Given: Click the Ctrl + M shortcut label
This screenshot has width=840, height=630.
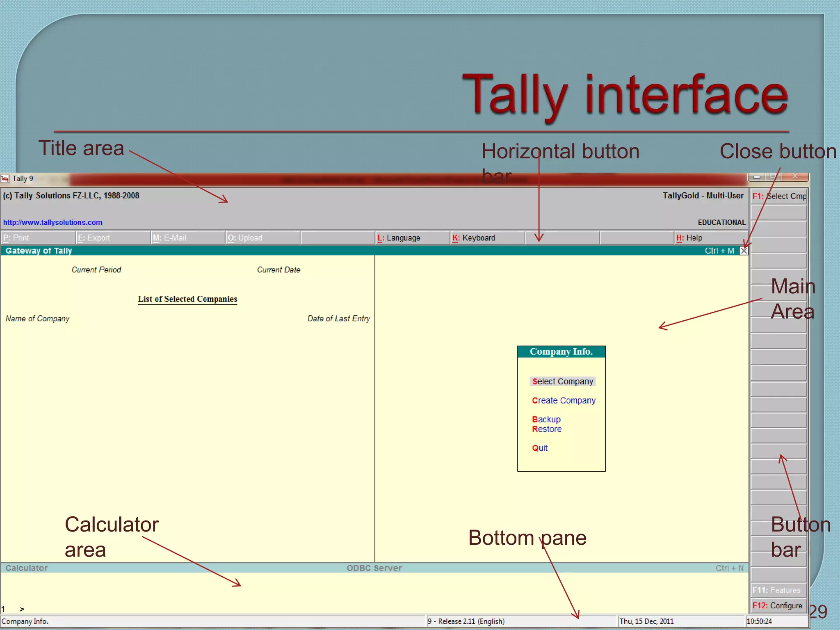Looking at the screenshot, I should pos(719,251).
